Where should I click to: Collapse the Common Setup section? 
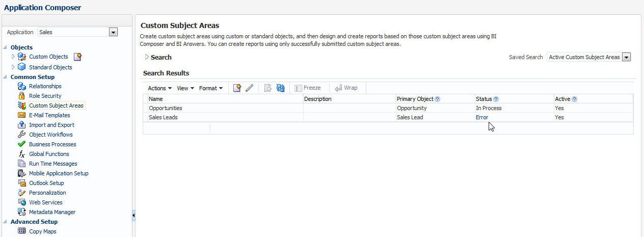(6, 77)
